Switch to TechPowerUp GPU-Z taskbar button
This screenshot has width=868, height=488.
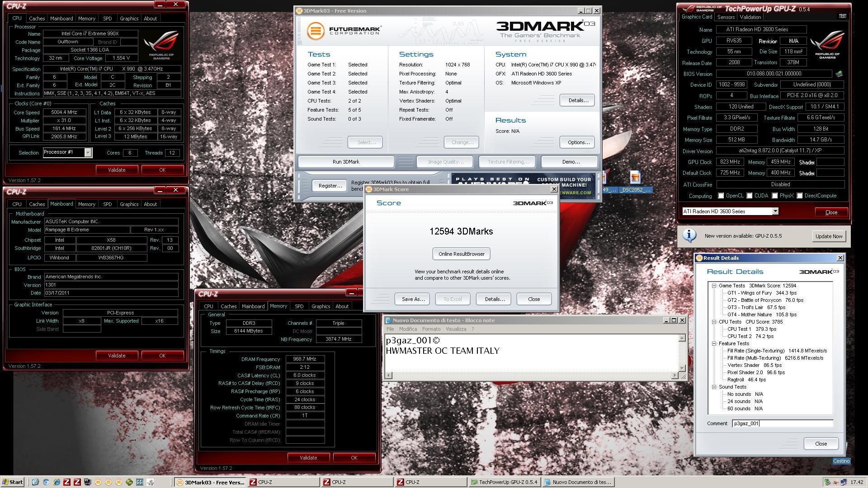pyautogui.click(x=505, y=482)
